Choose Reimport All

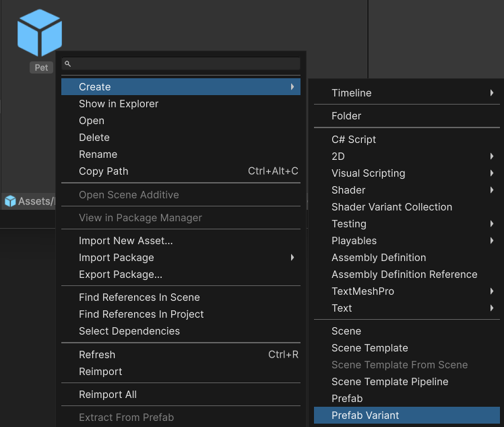pos(181,395)
